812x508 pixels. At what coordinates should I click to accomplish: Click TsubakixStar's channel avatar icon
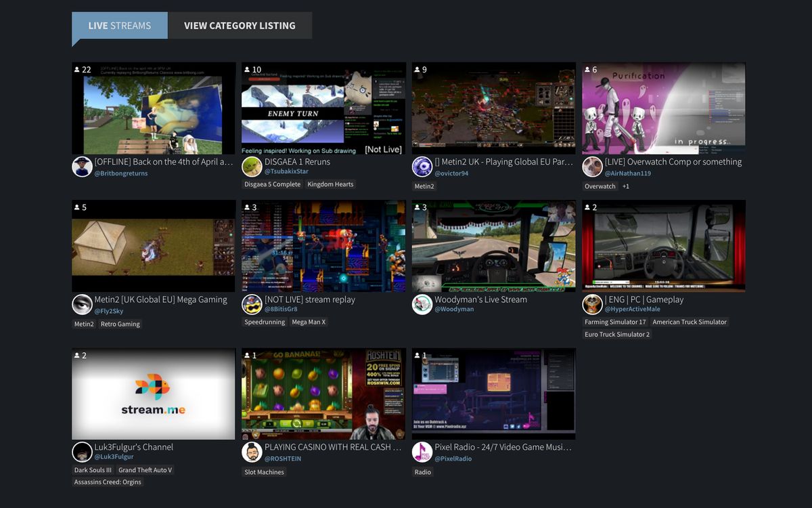250,166
